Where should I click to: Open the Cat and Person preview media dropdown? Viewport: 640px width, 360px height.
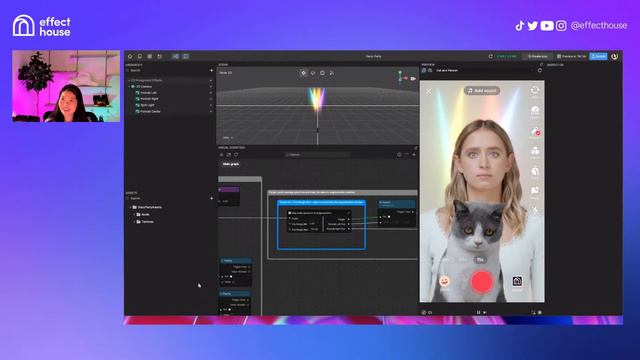point(484,71)
